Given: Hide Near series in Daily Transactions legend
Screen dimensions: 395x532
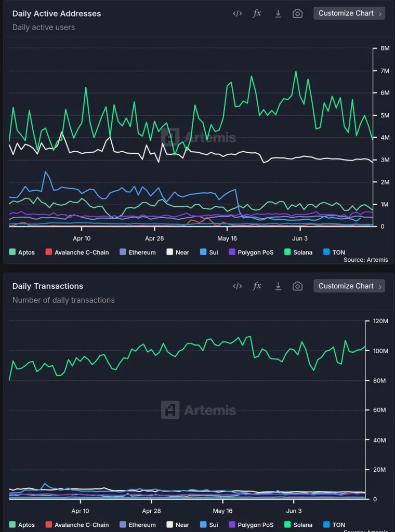Looking at the screenshot, I should click(x=178, y=525).
